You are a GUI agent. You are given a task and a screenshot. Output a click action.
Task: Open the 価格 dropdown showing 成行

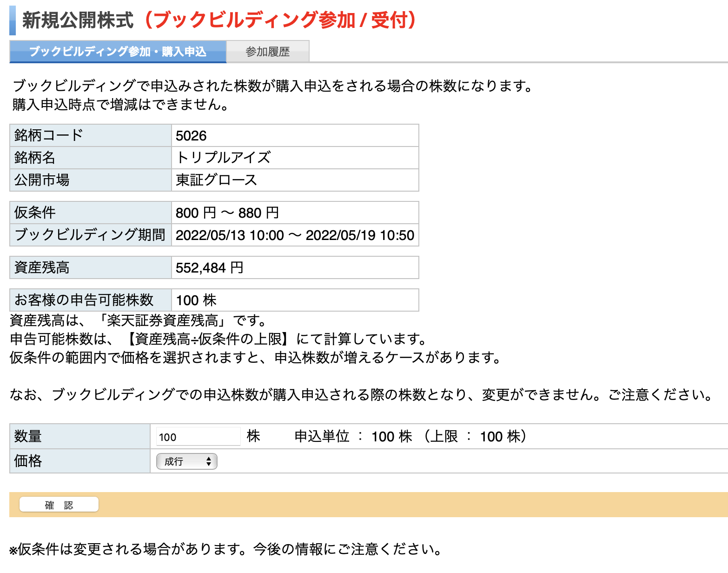click(187, 461)
